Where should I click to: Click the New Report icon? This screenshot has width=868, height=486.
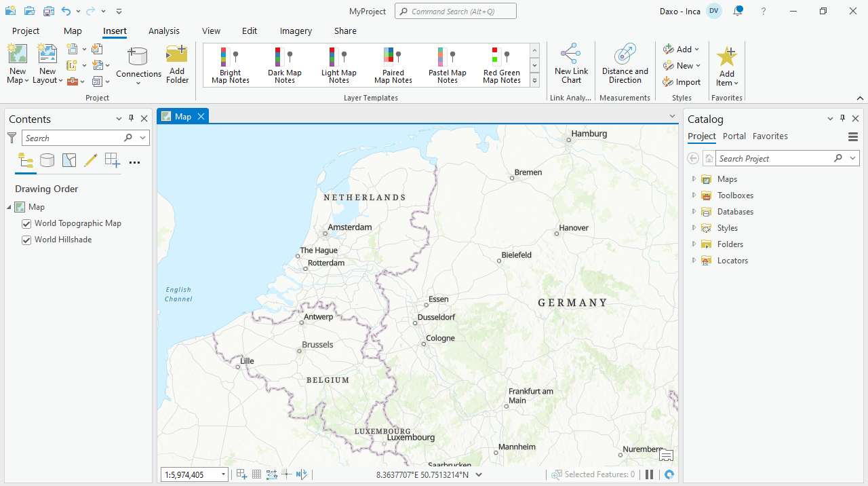(73, 49)
